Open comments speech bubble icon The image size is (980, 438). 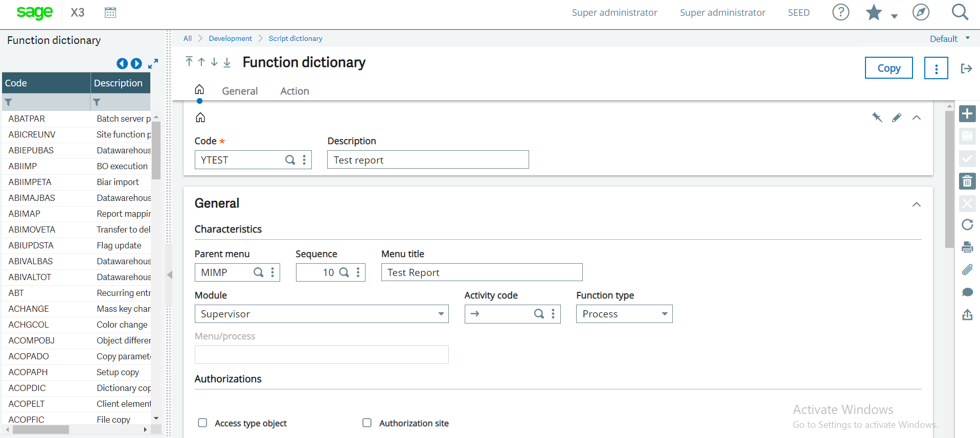967,292
